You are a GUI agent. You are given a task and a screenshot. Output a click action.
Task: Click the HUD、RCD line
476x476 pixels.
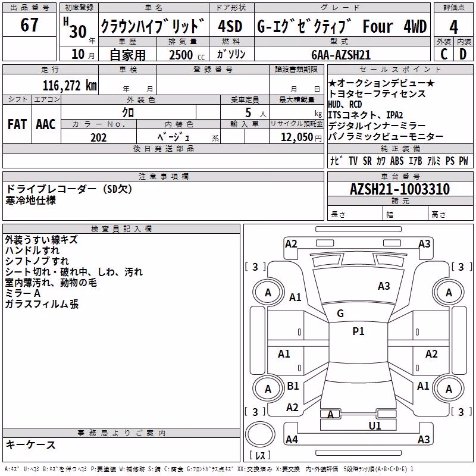[345, 105]
